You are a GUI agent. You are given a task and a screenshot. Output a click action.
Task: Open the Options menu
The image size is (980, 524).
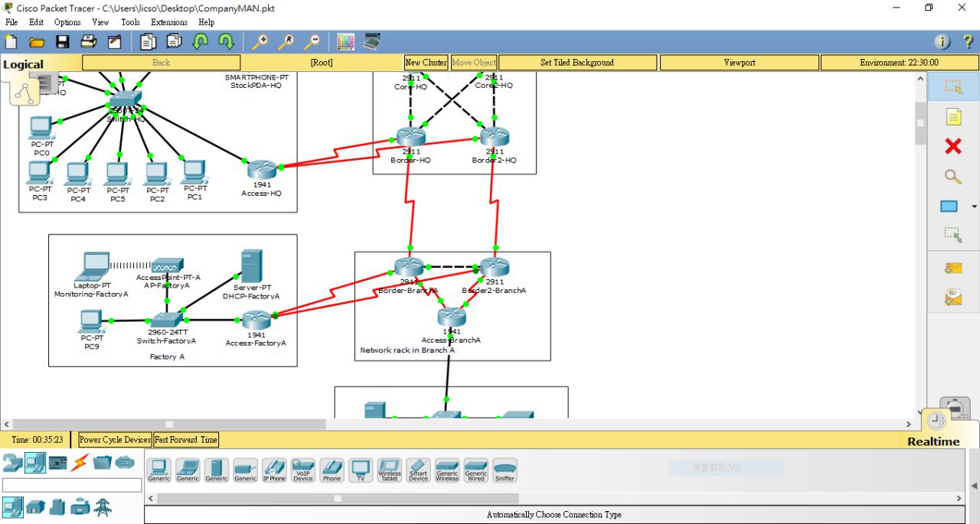pos(67,22)
